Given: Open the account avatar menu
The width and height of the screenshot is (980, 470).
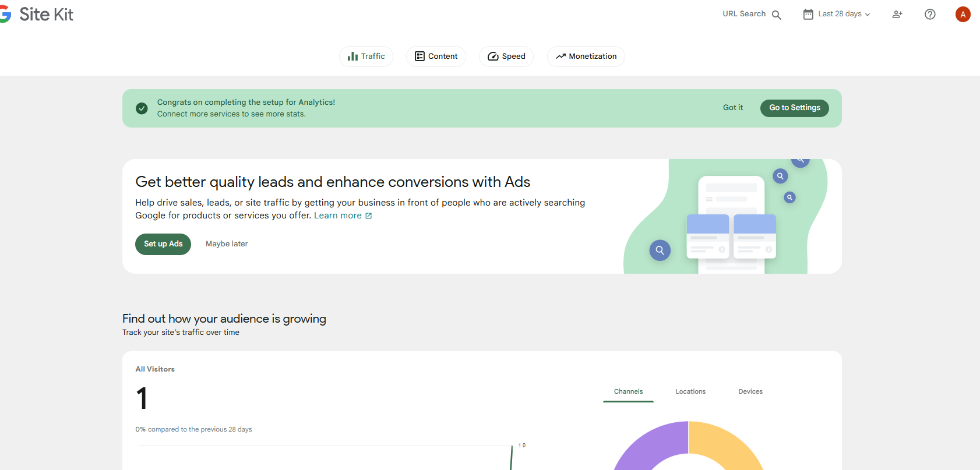Looking at the screenshot, I should pyautogui.click(x=963, y=15).
